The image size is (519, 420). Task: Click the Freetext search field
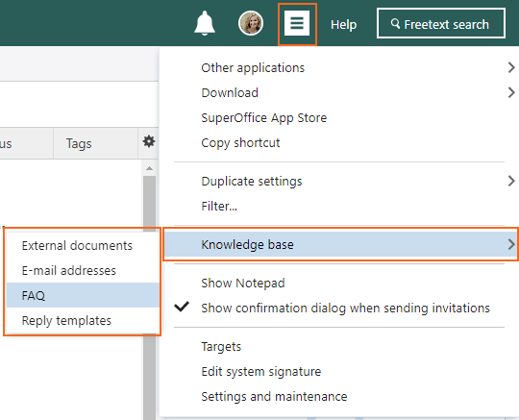[x=441, y=23]
